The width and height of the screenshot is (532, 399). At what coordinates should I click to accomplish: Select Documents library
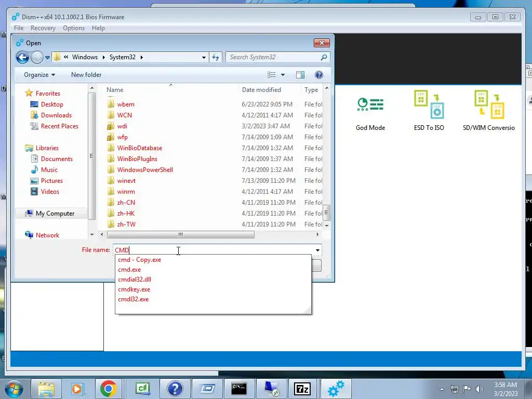(x=57, y=159)
